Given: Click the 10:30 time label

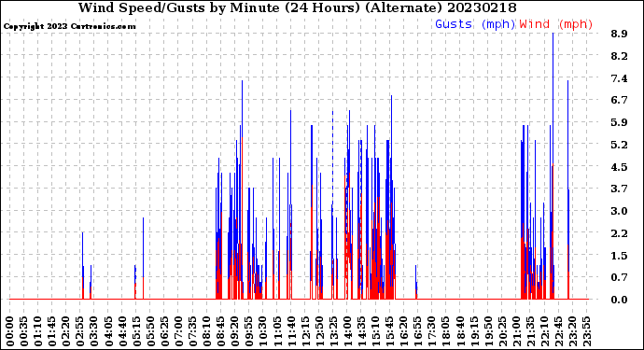Looking at the screenshot, I should 263,331.
